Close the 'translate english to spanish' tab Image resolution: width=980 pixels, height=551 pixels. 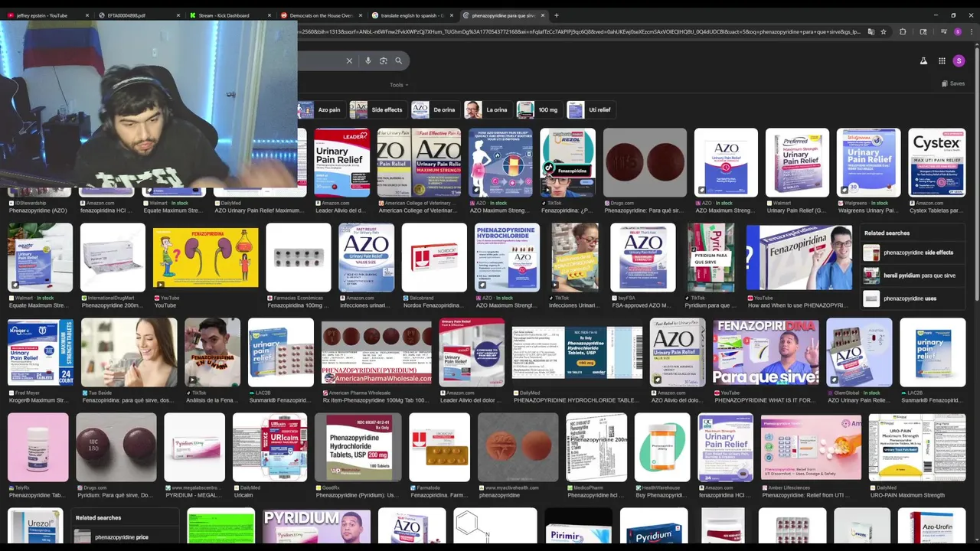click(x=452, y=15)
